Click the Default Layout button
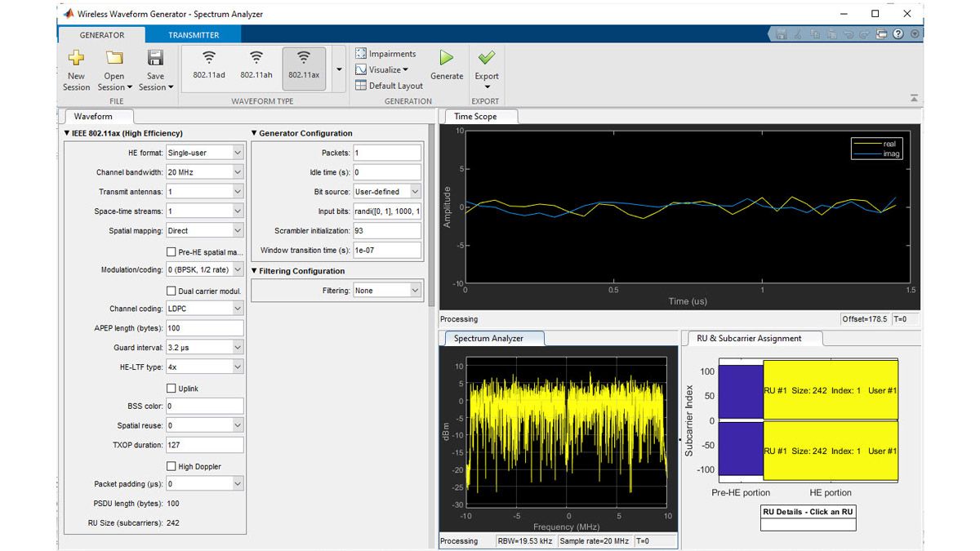980x551 pixels. coord(389,86)
